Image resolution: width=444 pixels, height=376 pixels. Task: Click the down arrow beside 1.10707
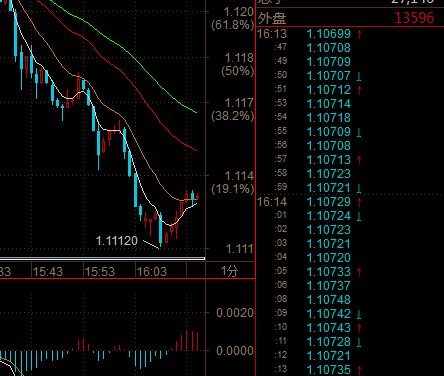[x=359, y=76]
